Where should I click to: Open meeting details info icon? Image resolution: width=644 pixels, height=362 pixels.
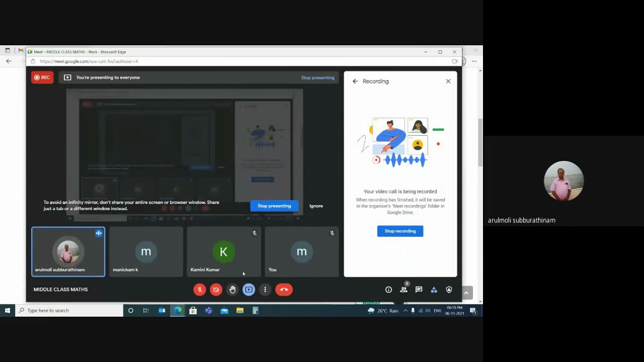point(388,290)
